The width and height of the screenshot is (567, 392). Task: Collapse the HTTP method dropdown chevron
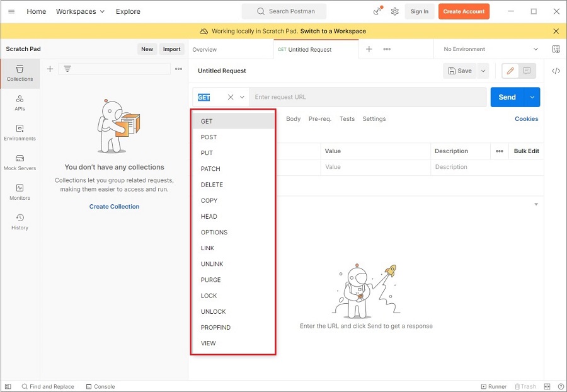(242, 97)
